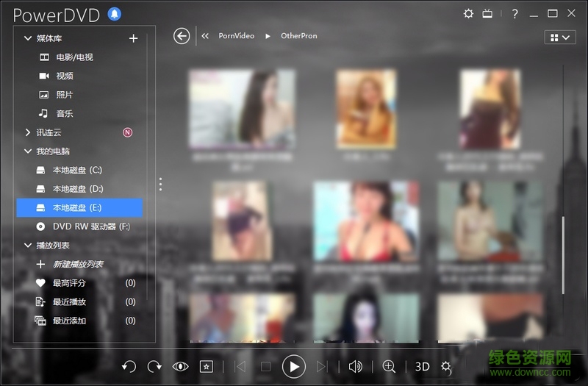This screenshot has height=386, width=588.
Task: Mute audio with the speaker icon
Action: 356,366
